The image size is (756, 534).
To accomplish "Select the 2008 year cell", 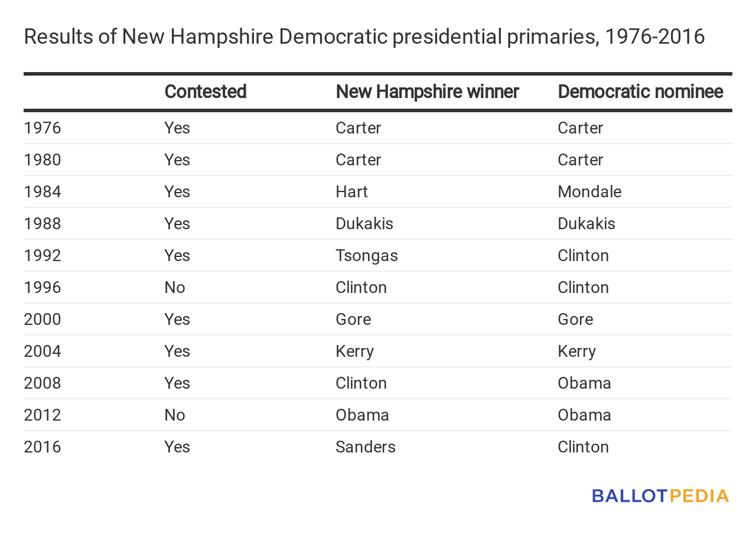I will 43,383.
